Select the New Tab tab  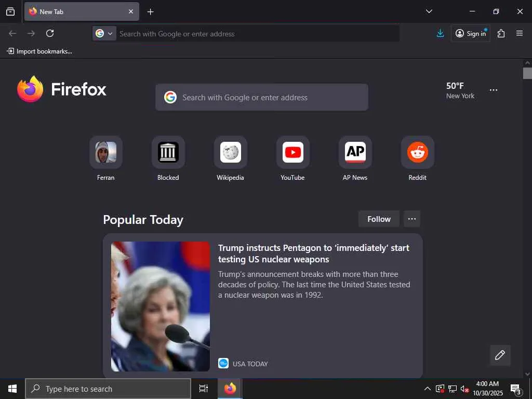pos(82,11)
